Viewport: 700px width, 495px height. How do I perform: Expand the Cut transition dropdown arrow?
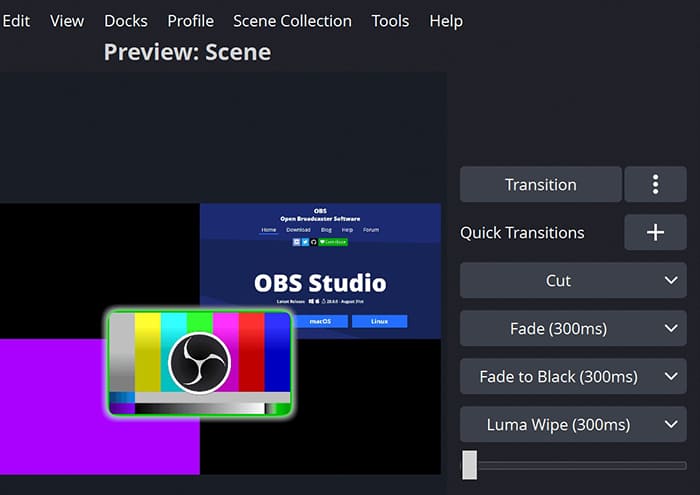[671, 280]
